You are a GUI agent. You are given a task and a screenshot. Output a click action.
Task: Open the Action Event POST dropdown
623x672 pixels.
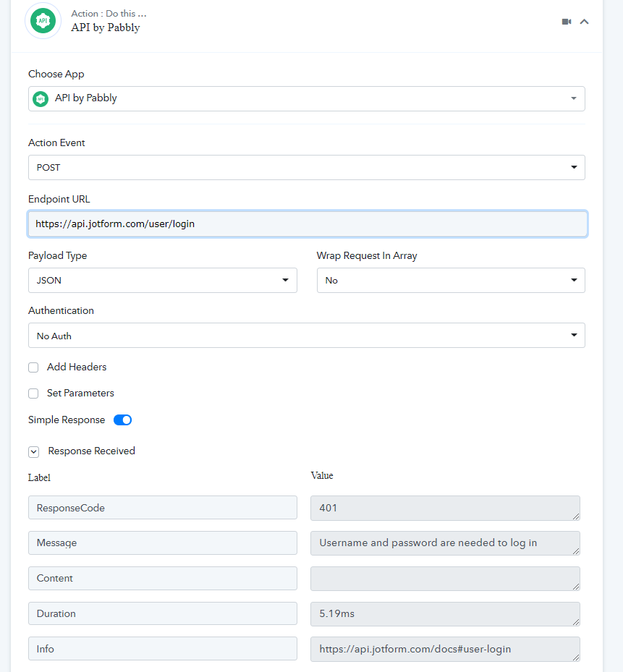click(307, 168)
